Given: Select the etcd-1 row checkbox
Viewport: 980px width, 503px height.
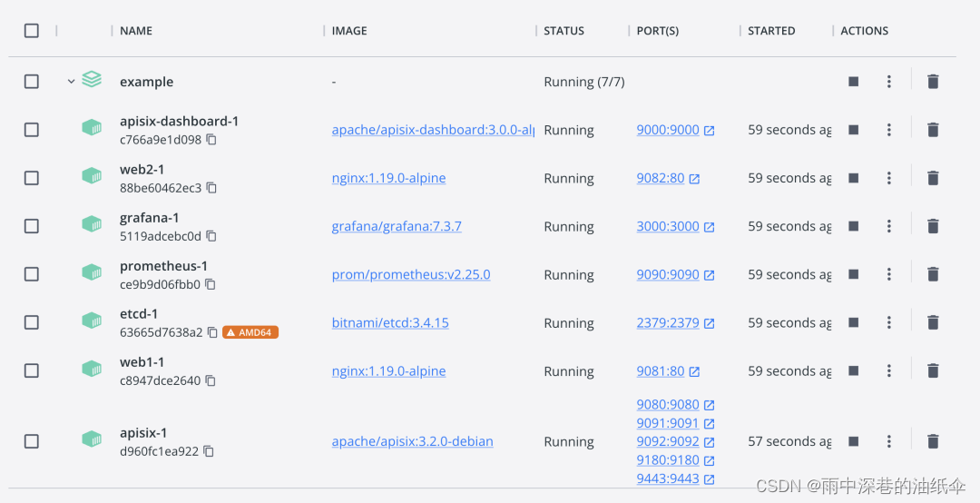Looking at the screenshot, I should tap(31, 322).
